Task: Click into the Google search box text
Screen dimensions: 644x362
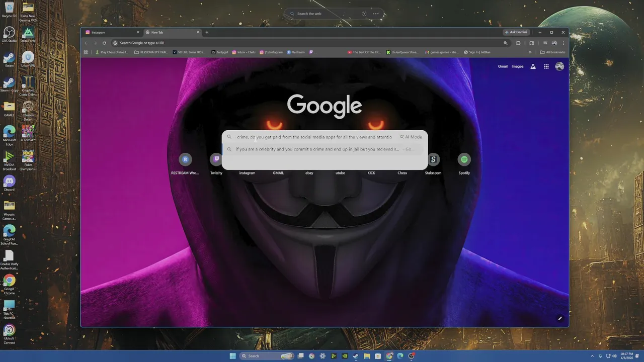Action: (x=314, y=137)
